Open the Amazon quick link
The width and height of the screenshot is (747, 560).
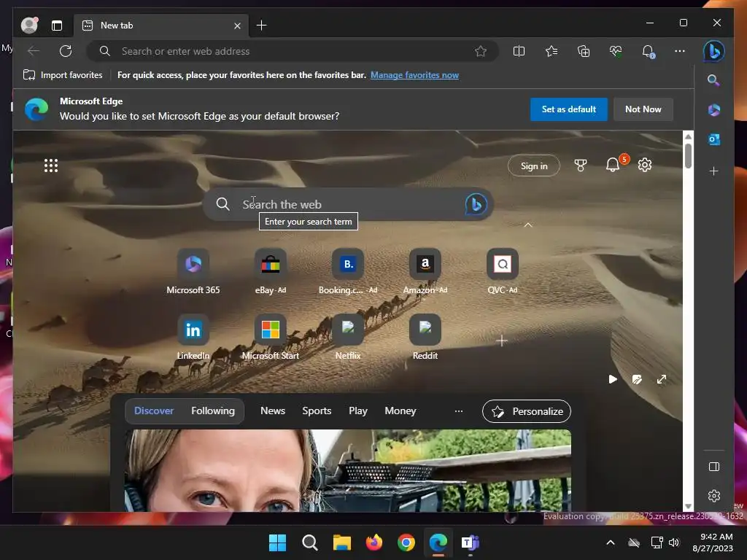(x=425, y=271)
